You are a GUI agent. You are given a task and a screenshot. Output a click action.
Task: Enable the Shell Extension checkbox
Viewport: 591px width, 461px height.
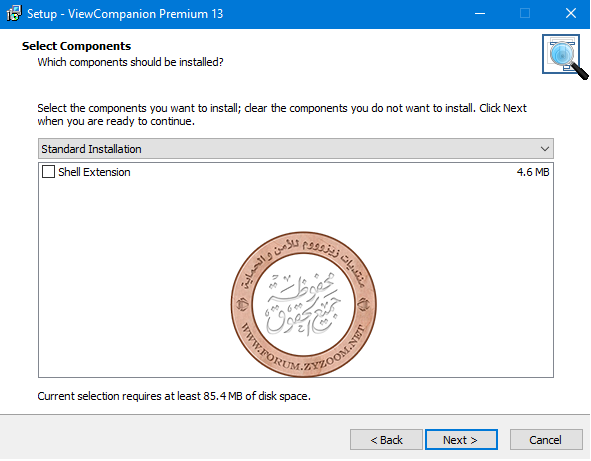point(48,172)
